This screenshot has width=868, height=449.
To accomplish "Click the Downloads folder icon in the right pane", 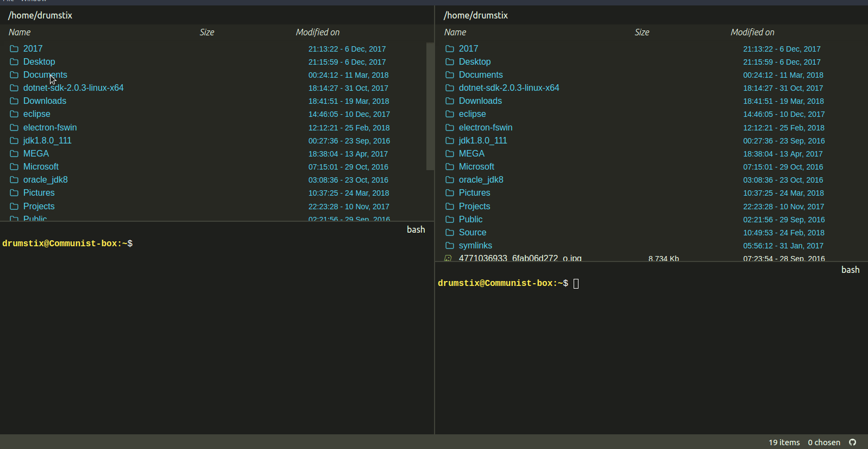I will pos(450,101).
